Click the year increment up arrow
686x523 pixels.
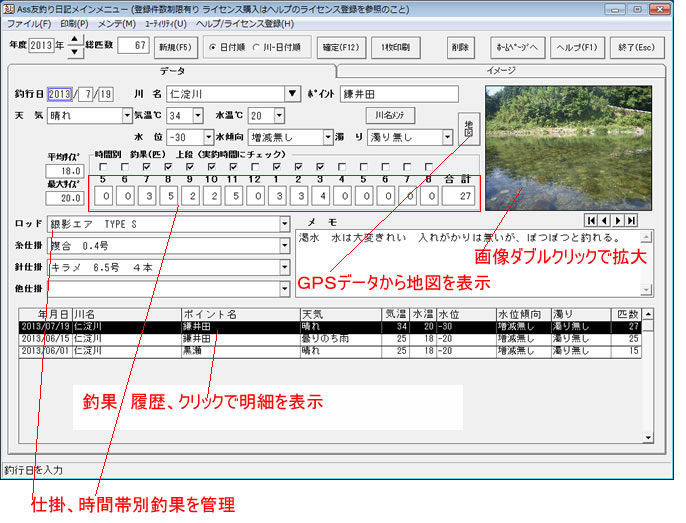point(74,41)
